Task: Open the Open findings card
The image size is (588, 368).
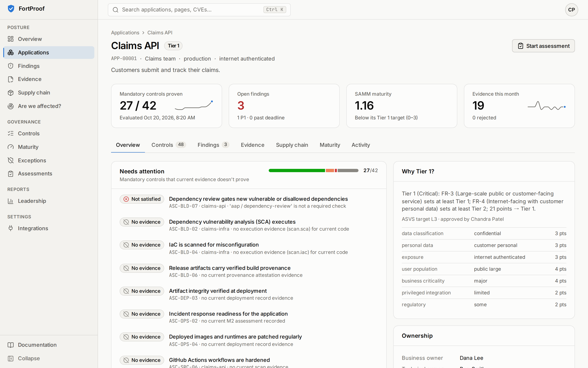Action: click(284, 106)
